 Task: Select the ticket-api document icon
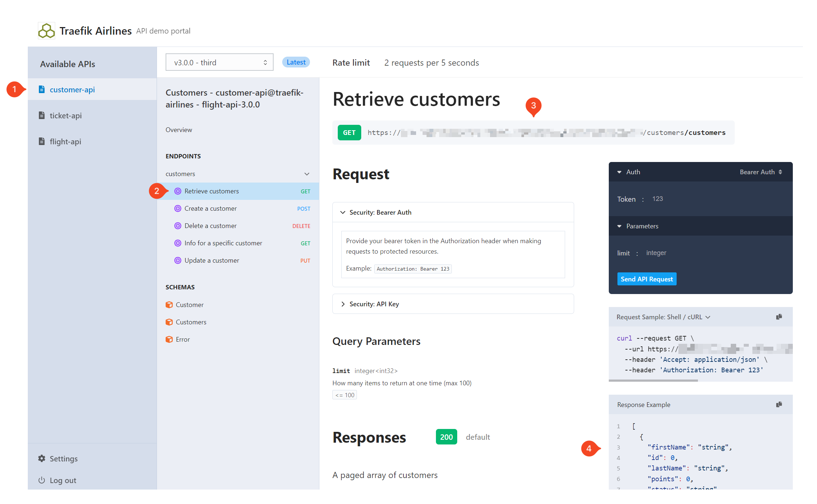[x=41, y=115]
